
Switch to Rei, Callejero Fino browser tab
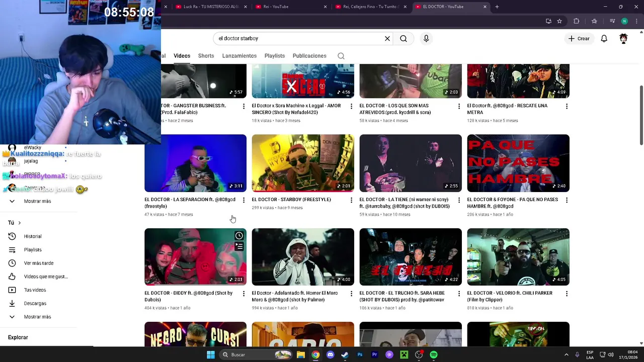coord(370,7)
